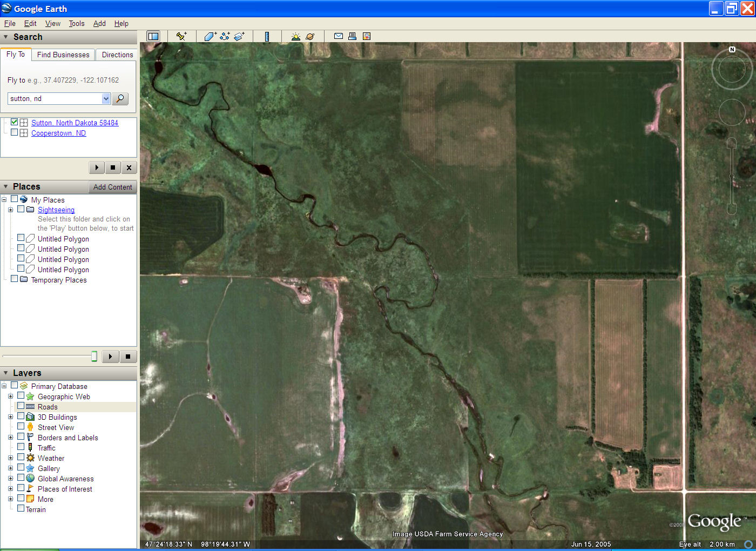Image resolution: width=756 pixels, height=551 pixels.
Task: Click the Street View layer icon
Action: (30, 427)
